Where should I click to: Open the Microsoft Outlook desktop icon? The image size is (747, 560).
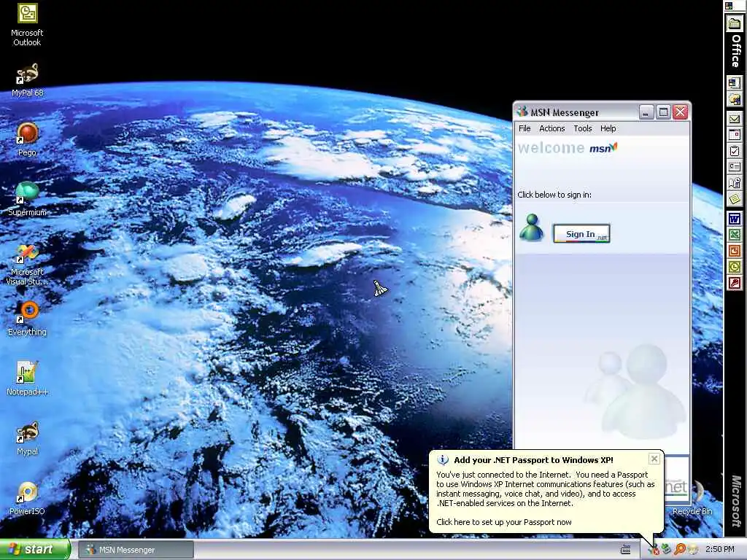27,25
